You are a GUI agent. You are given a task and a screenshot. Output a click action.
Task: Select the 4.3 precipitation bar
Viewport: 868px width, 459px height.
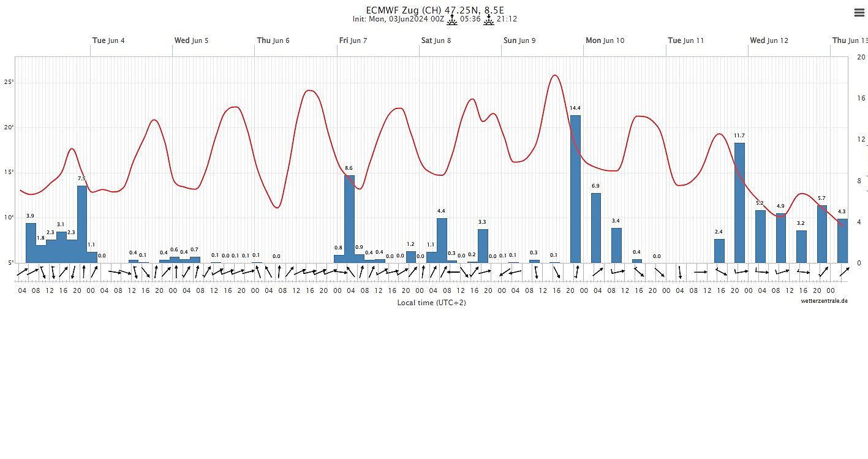pyautogui.click(x=842, y=241)
